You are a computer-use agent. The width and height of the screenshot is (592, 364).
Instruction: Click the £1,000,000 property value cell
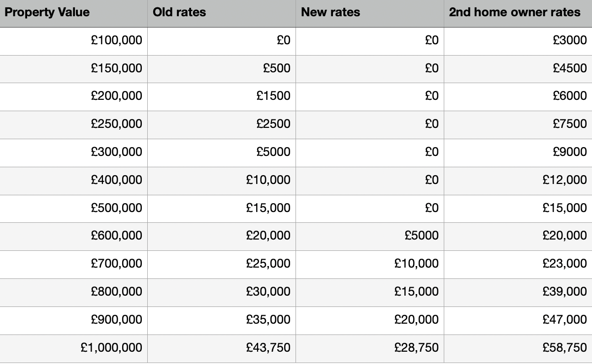(x=74, y=349)
